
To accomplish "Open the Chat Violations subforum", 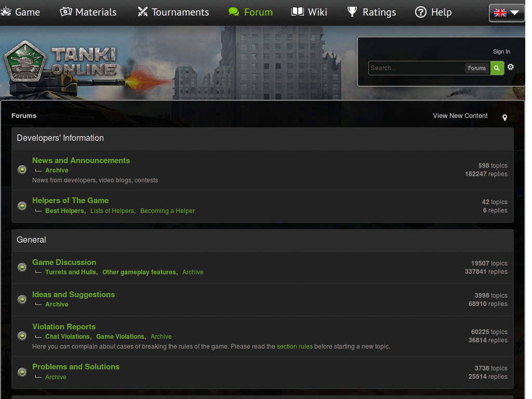I will [x=68, y=337].
